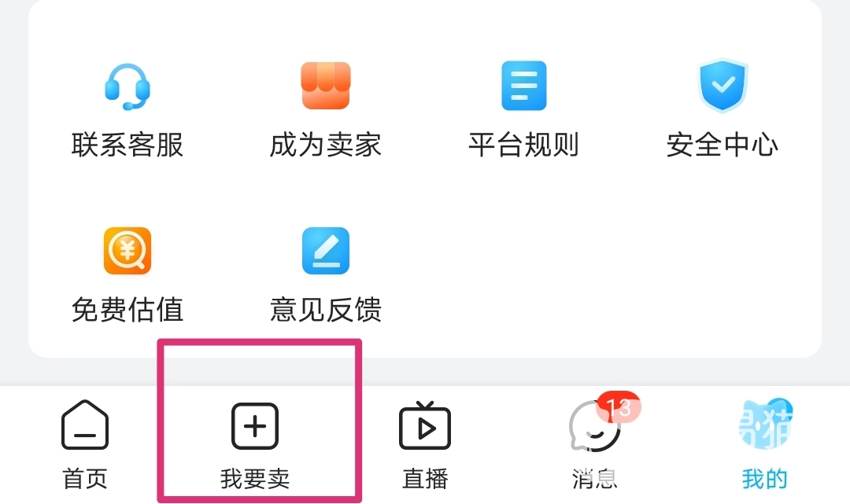850x504 pixels.
Task: Open the 安全中心 shield icon
Action: 722,86
